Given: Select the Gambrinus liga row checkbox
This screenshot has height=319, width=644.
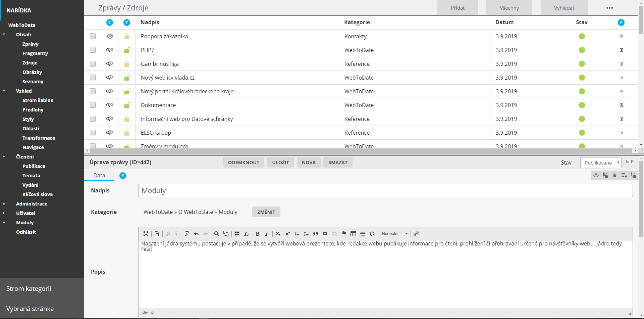Looking at the screenshot, I should point(93,64).
